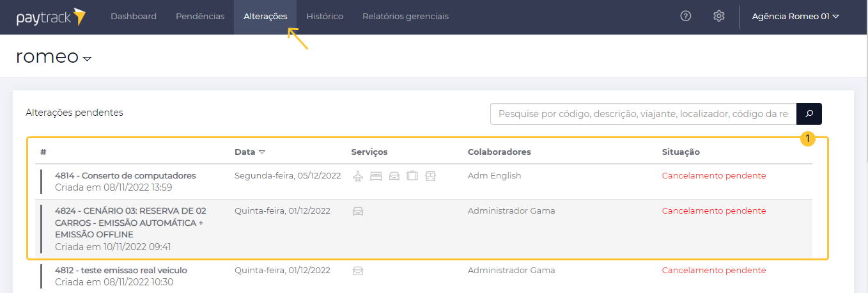Open the help question mark icon

click(x=686, y=16)
